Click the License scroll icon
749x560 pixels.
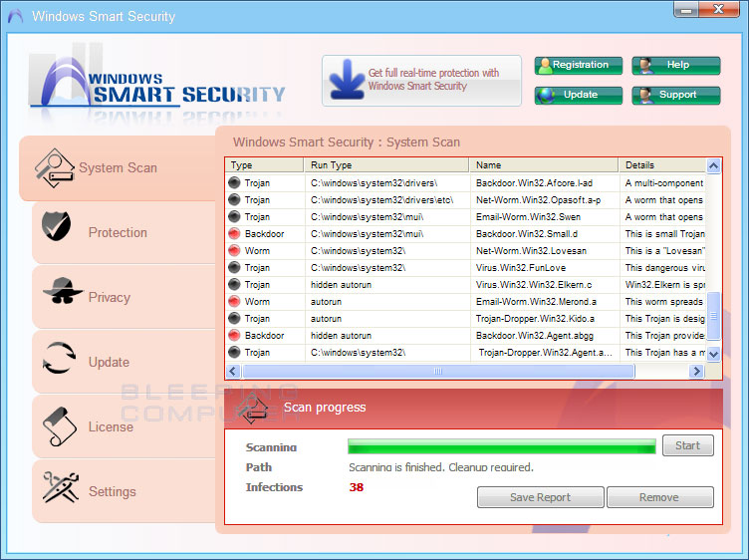click(61, 425)
